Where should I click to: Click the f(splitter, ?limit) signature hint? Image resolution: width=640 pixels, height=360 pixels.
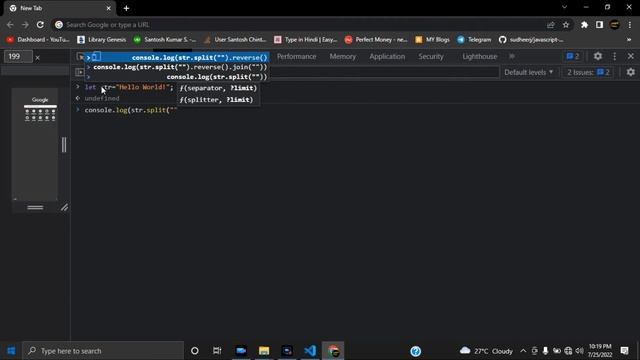tap(216, 100)
